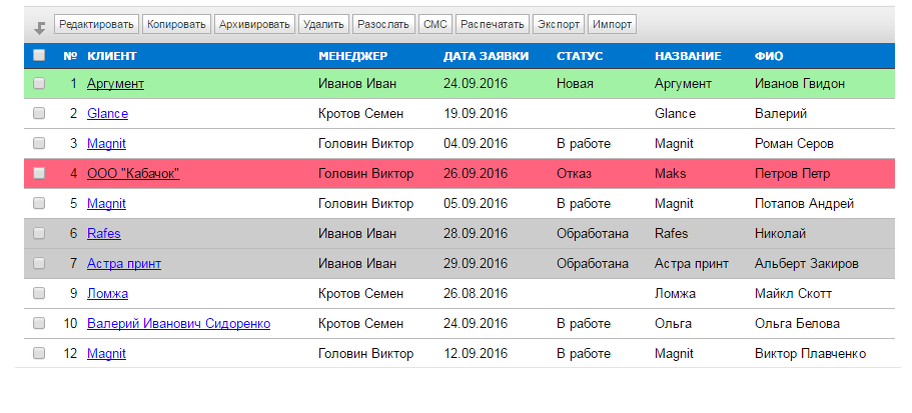
Task: Click the name Валерий in Glance row
Action: click(781, 113)
